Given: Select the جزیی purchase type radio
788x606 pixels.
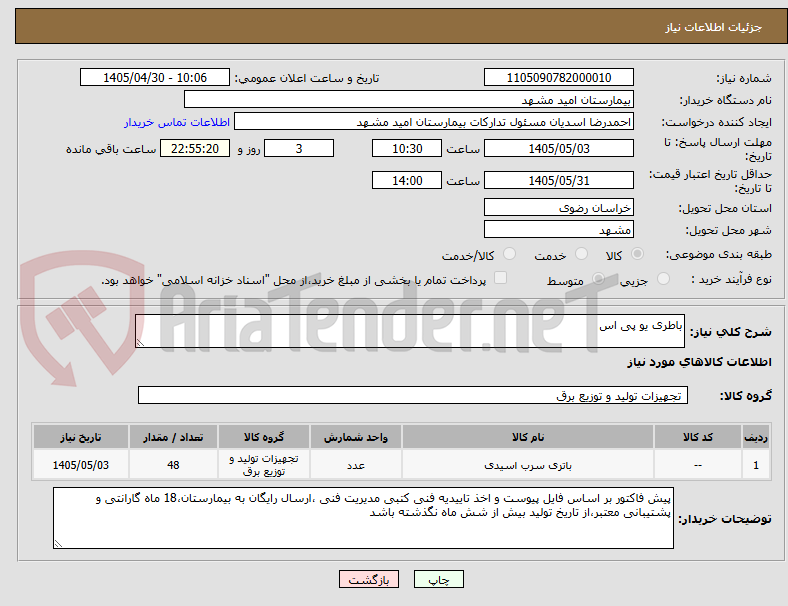Looking at the screenshot, I should (663, 278).
